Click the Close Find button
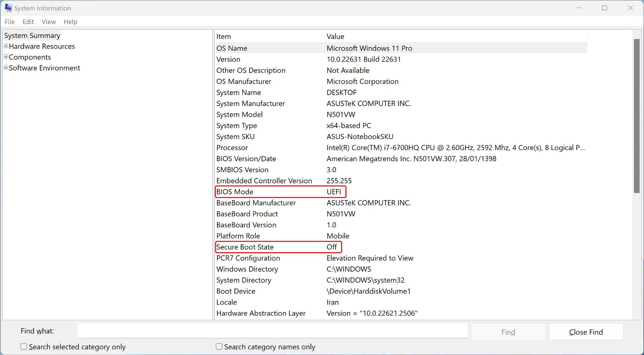This screenshot has height=355, width=644. (586, 332)
